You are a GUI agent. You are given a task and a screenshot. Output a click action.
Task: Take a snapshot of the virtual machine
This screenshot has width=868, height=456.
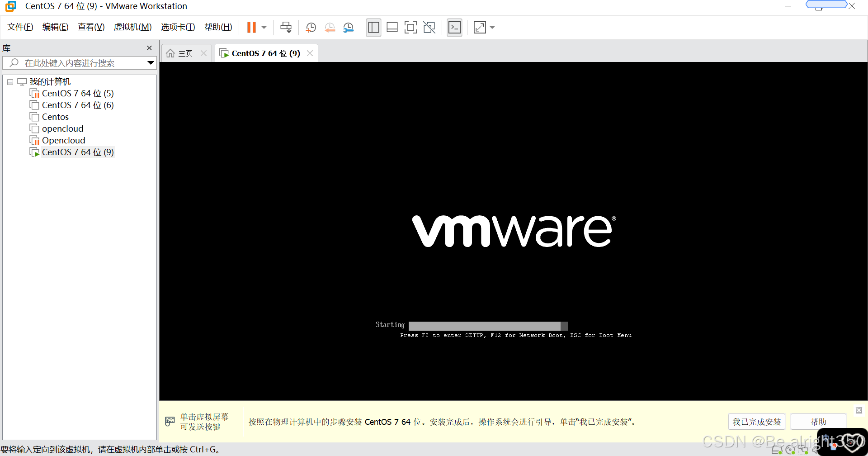click(x=311, y=27)
